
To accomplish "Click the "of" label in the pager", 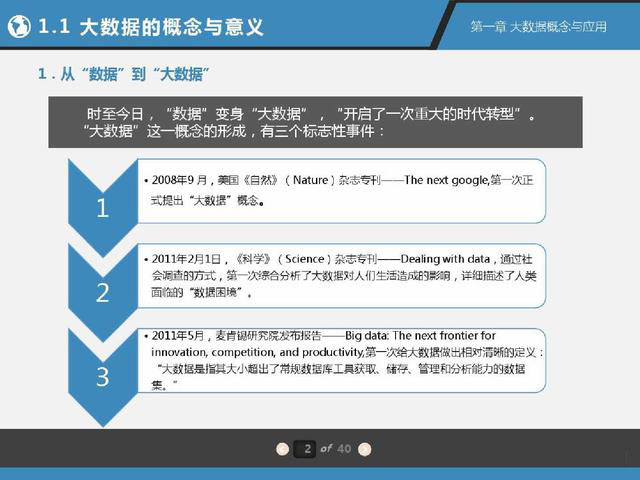I will click(x=326, y=449).
